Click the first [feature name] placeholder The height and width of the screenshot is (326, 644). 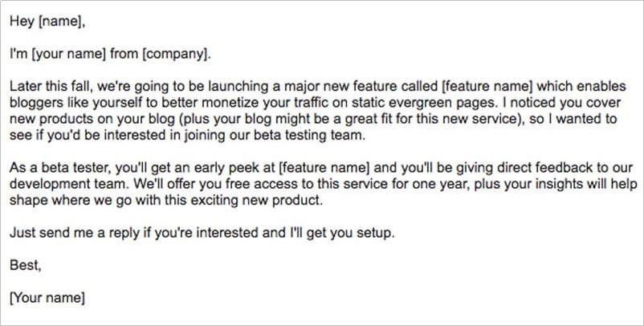tap(488, 87)
